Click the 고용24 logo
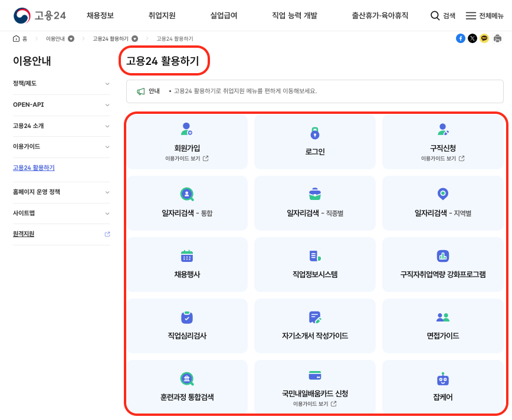512x420 pixels. pyautogui.click(x=40, y=15)
